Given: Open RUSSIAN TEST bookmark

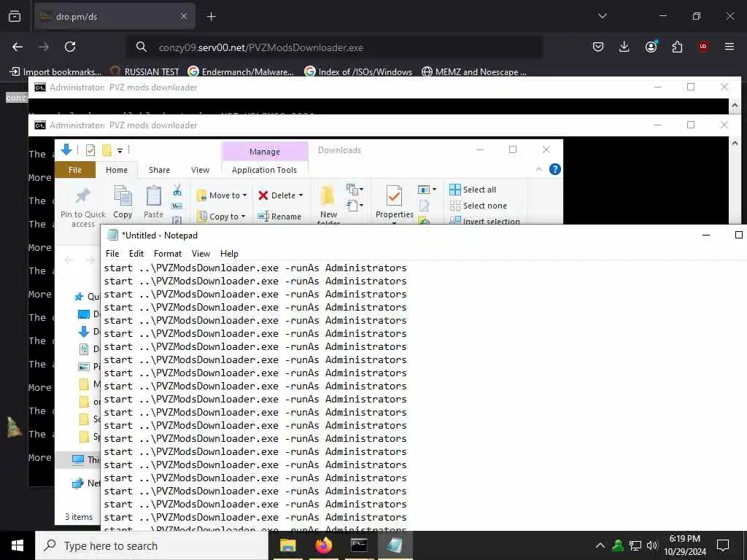Looking at the screenshot, I should [x=144, y=72].
